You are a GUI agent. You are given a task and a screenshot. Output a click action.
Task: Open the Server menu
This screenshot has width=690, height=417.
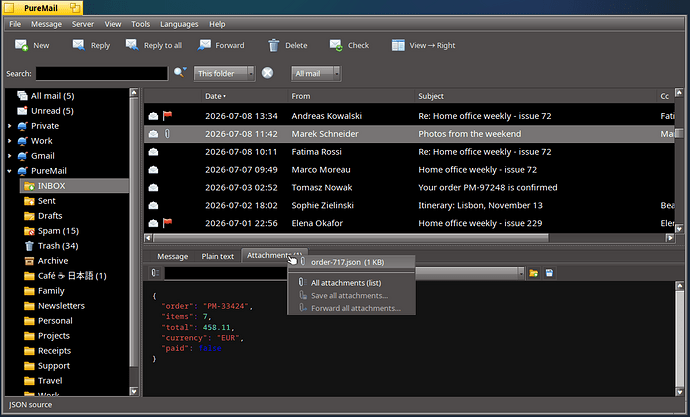coord(83,24)
